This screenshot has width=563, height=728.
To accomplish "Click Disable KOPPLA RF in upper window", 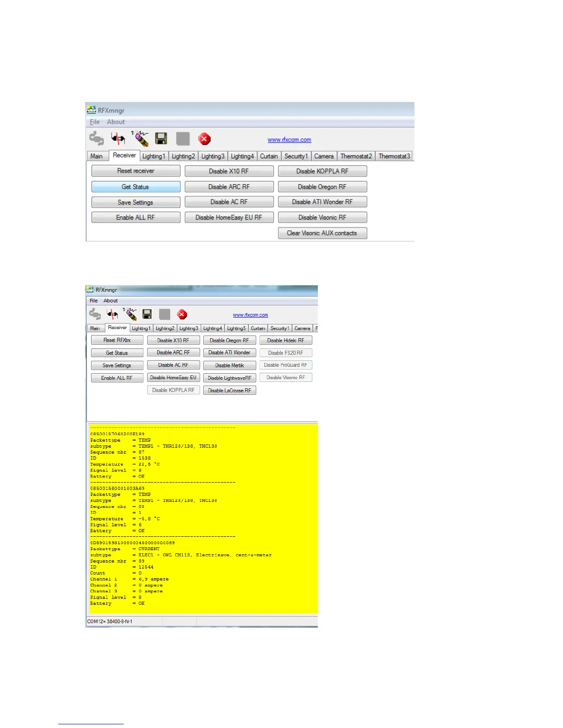I will click(322, 171).
